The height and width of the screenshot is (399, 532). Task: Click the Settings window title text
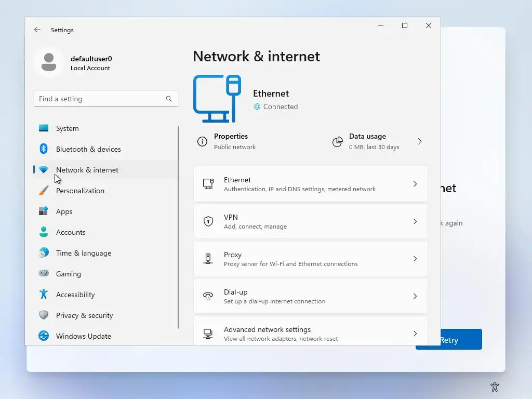pyautogui.click(x=62, y=30)
